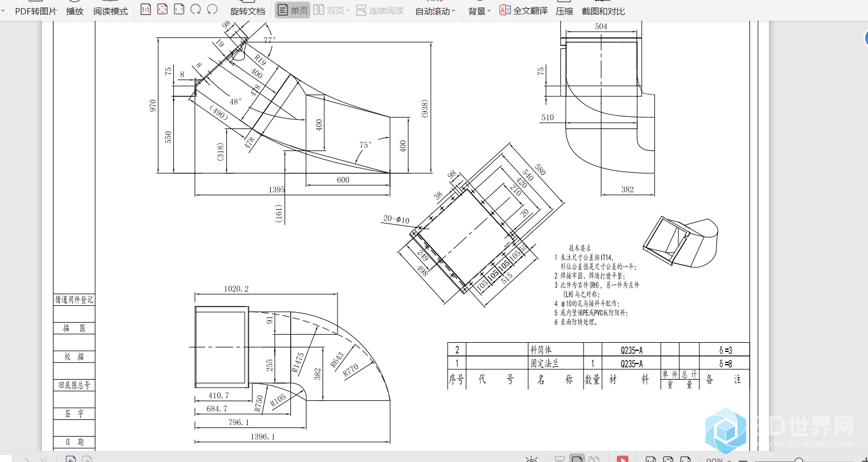Open 截图和对比 screenshot and compare
Viewport: 868px width, 462px height.
[603, 11]
